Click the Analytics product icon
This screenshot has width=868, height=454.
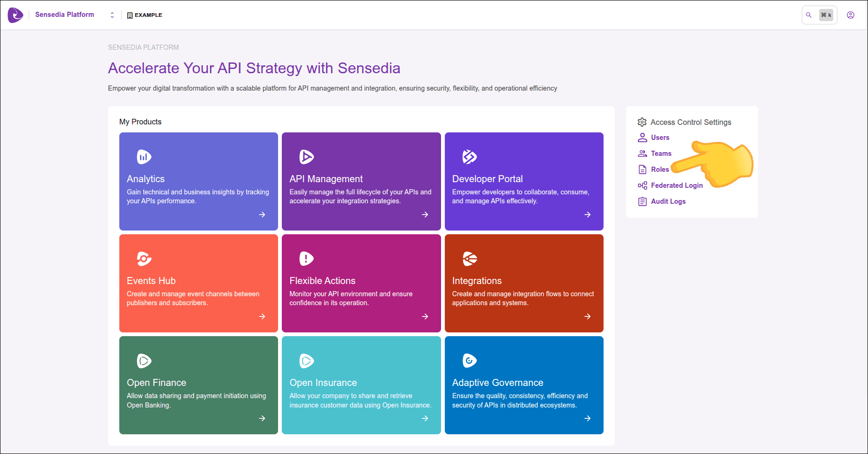[x=144, y=157]
